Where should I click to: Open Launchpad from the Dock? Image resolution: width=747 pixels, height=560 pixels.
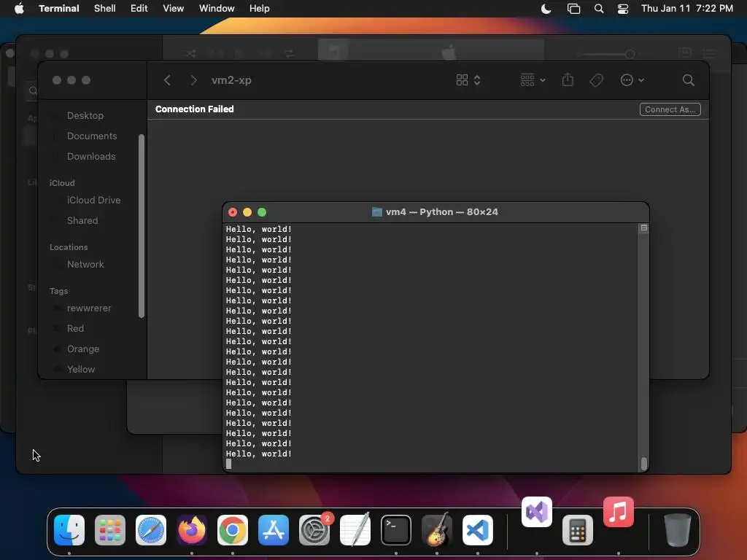pyautogui.click(x=110, y=530)
